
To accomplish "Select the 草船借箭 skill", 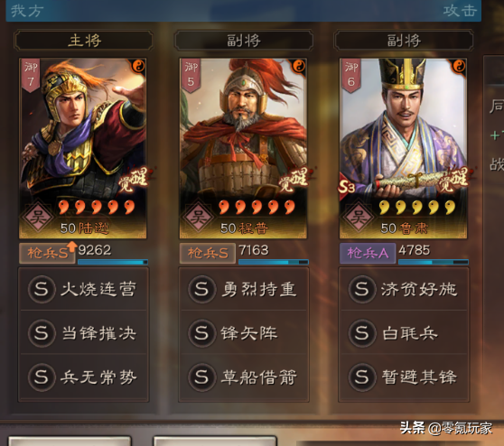I will pyautogui.click(x=244, y=376).
